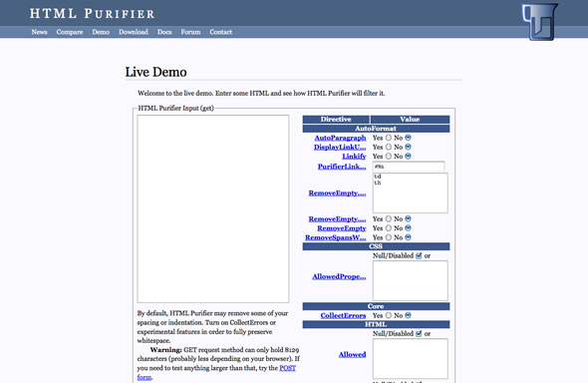Click the CSS section header
Image resolution: width=588 pixels, height=383 pixels.
pyautogui.click(x=376, y=246)
